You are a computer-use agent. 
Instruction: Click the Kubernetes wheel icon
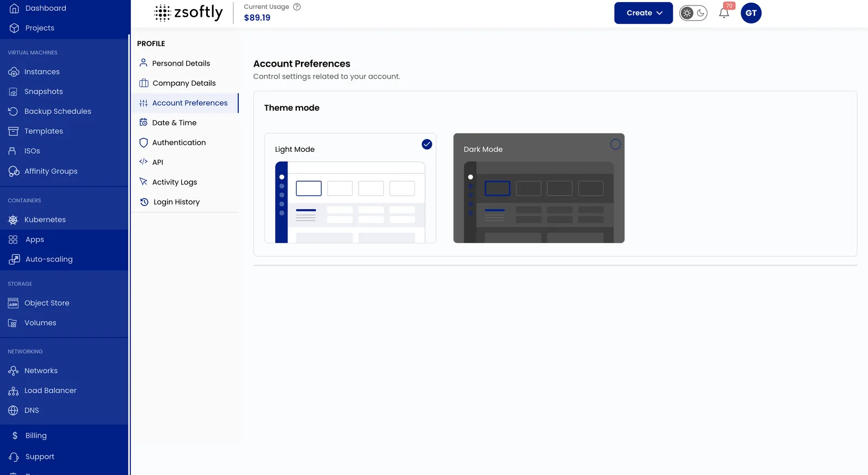click(13, 220)
